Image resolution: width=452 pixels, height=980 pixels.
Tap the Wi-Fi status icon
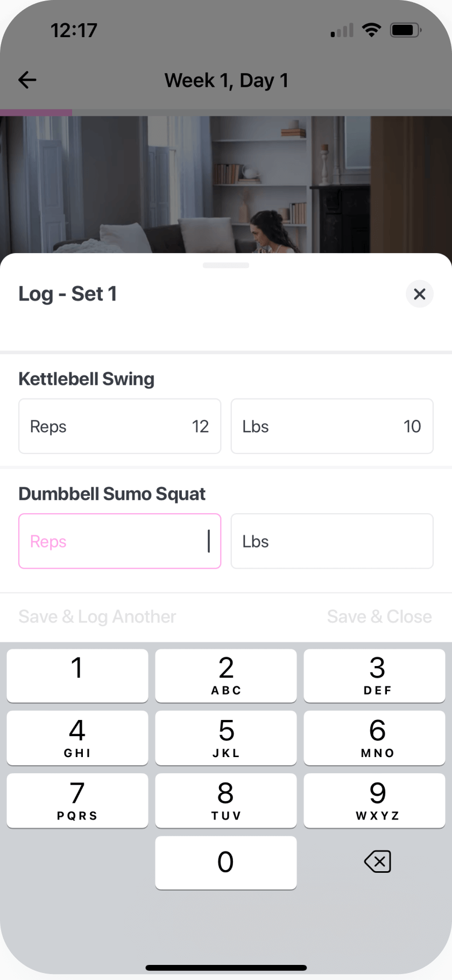[x=371, y=30]
